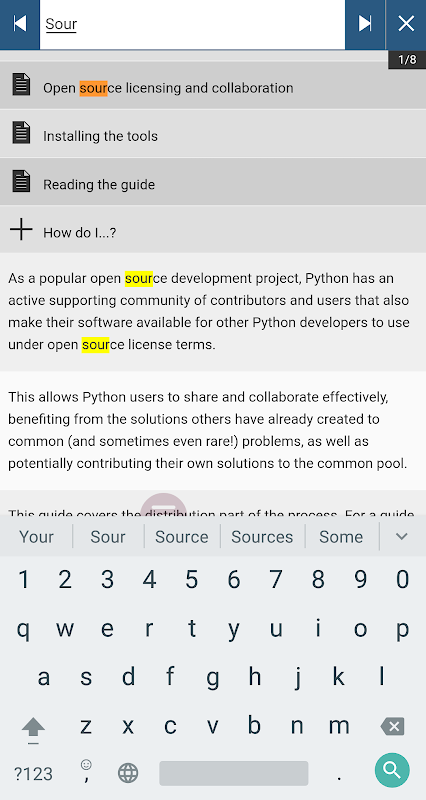Viewport: 426px width, 800px height.
Task: Tap the keyboard search magnifier button
Action: tap(392, 770)
